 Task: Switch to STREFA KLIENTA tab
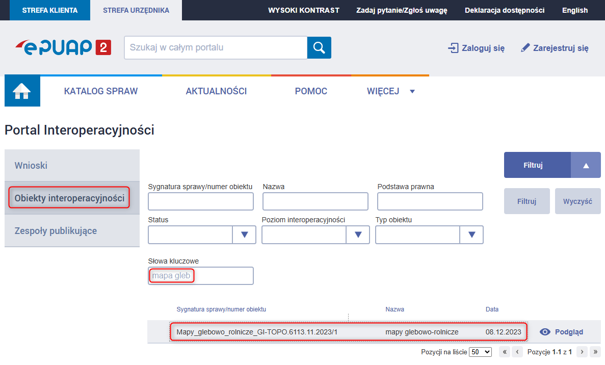(x=50, y=10)
